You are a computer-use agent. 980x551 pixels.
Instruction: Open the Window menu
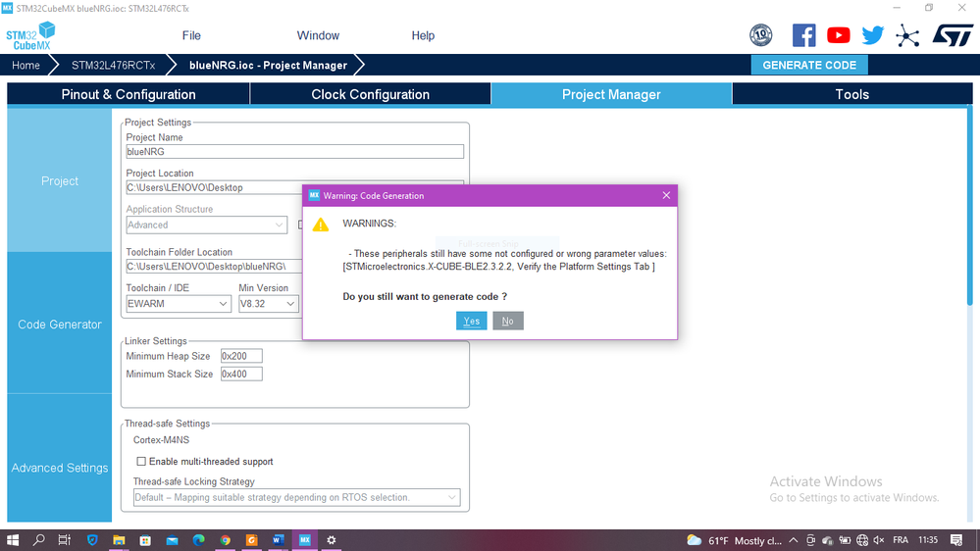click(x=318, y=35)
